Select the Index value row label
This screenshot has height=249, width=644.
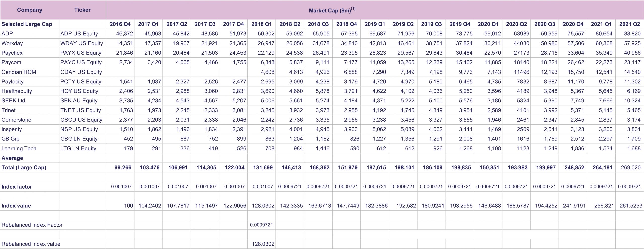(x=16, y=206)
